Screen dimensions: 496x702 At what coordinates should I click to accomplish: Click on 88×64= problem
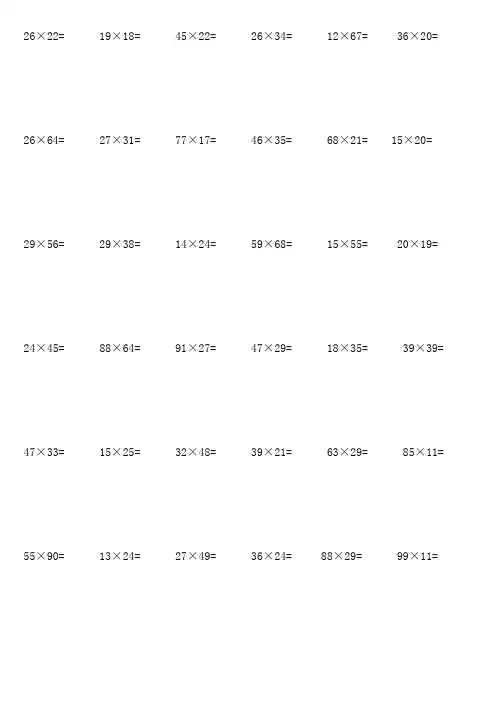point(120,348)
